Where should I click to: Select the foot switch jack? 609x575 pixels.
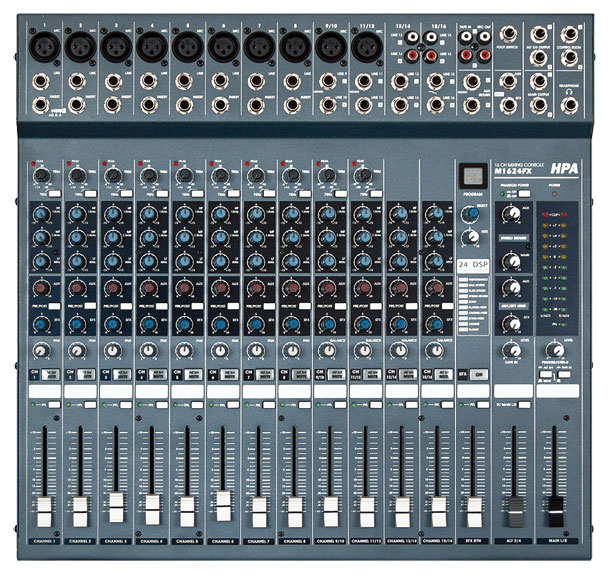[x=508, y=34]
